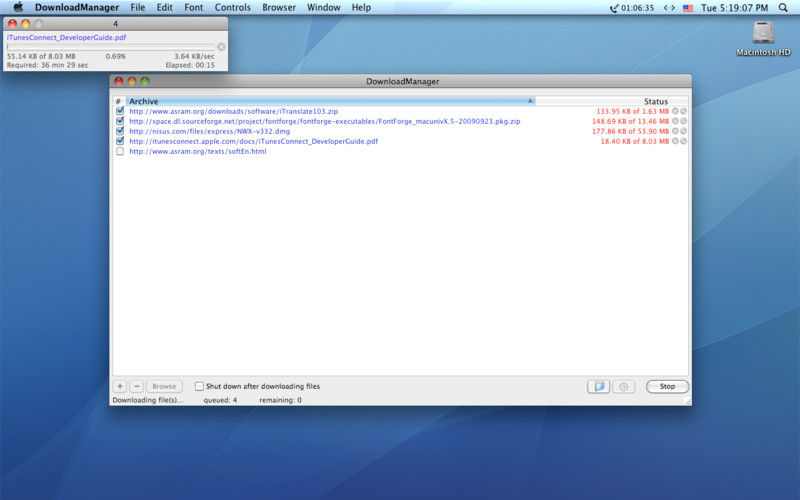
Task: Click the '3.64 KB/sec' speed text
Action: click(x=194, y=56)
